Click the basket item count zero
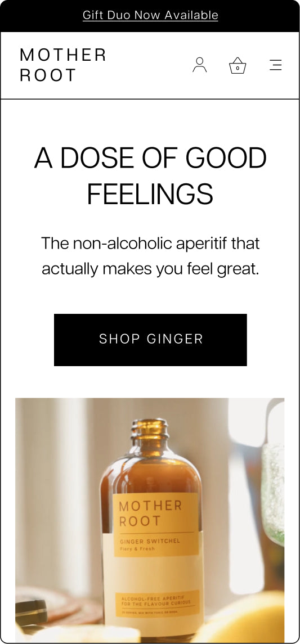 click(238, 68)
